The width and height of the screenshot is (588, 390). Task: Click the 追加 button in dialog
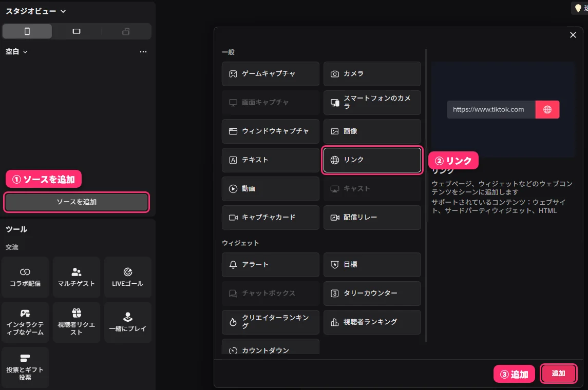pyautogui.click(x=558, y=374)
